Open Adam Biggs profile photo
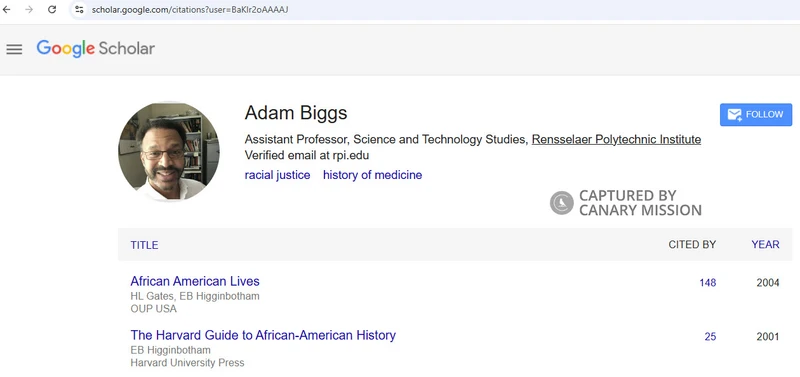The image size is (800, 377). 169,152
